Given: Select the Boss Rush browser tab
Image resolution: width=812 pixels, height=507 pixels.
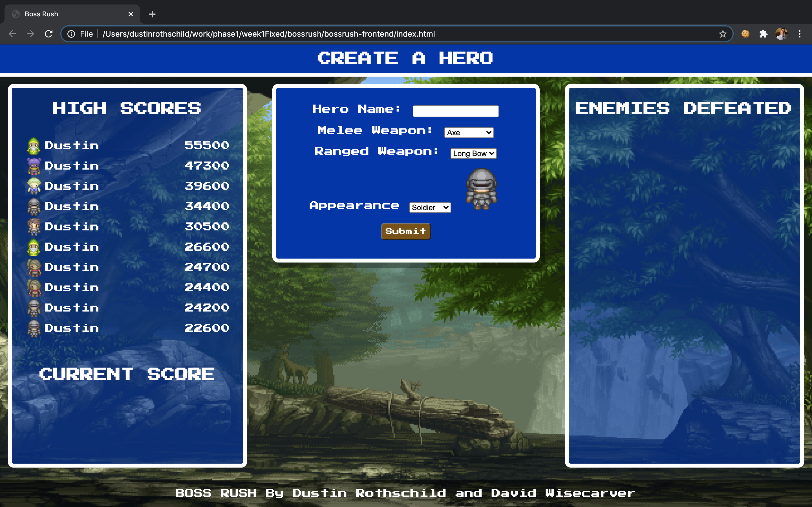Looking at the screenshot, I should [x=67, y=14].
